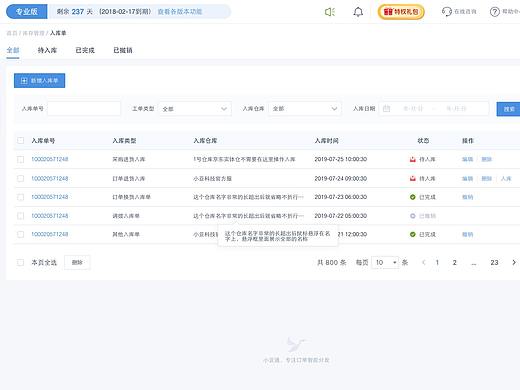Mute the speaker announcement icon in header

pyautogui.click(x=330, y=12)
